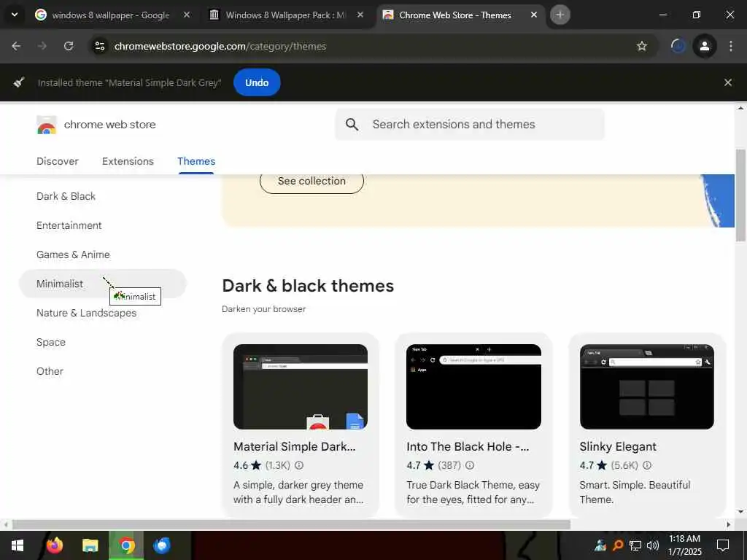This screenshot has width=747, height=560.
Task: Click the vertical page scrollbar thumb
Action: pyautogui.click(x=740, y=195)
